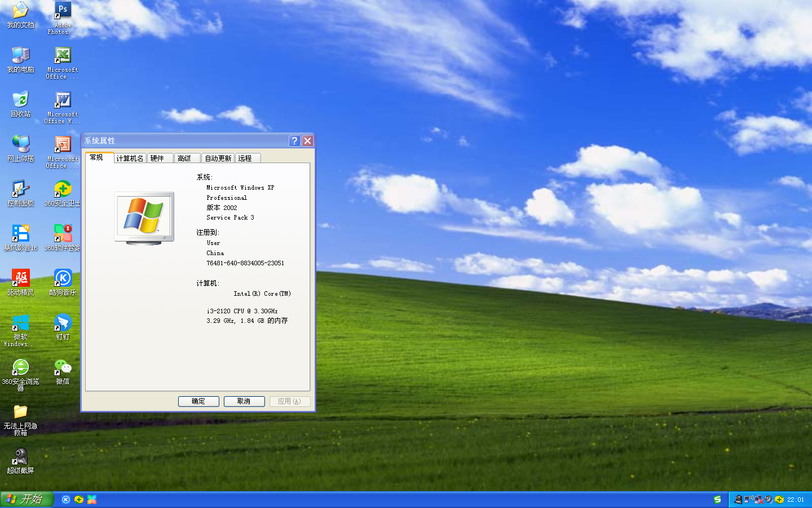Image resolution: width=812 pixels, height=508 pixels.
Task: Open KuGou icon in quick launch bar
Action: tap(65, 499)
